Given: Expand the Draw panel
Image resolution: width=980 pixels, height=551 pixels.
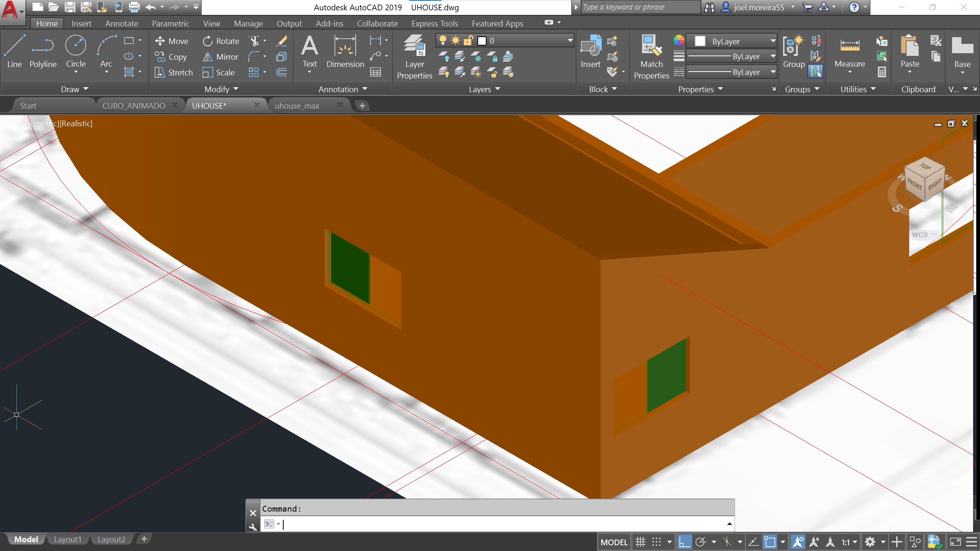Looking at the screenshot, I should [75, 89].
